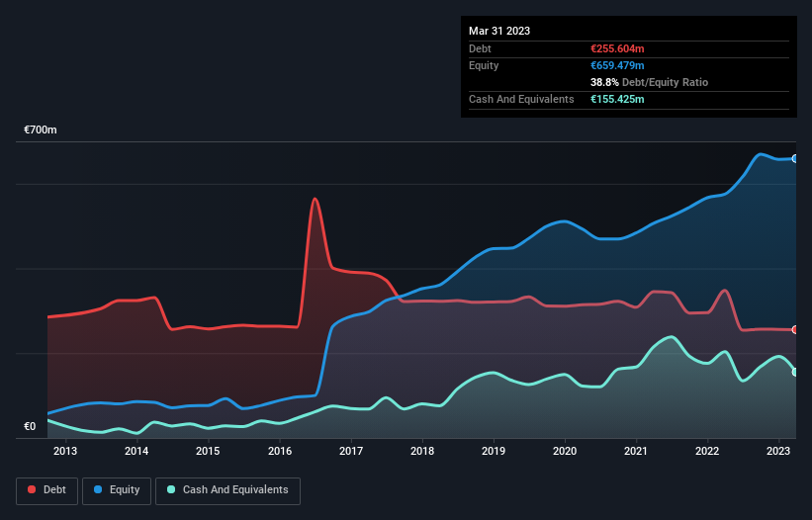Click the €700m y-axis label
The image size is (812, 520).
(40, 130)
